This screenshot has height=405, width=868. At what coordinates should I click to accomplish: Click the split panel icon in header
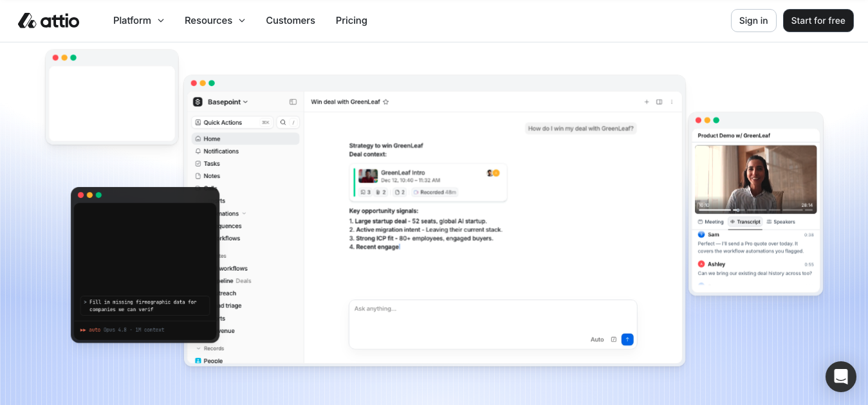pyautogui.click(x=659, y=102)
